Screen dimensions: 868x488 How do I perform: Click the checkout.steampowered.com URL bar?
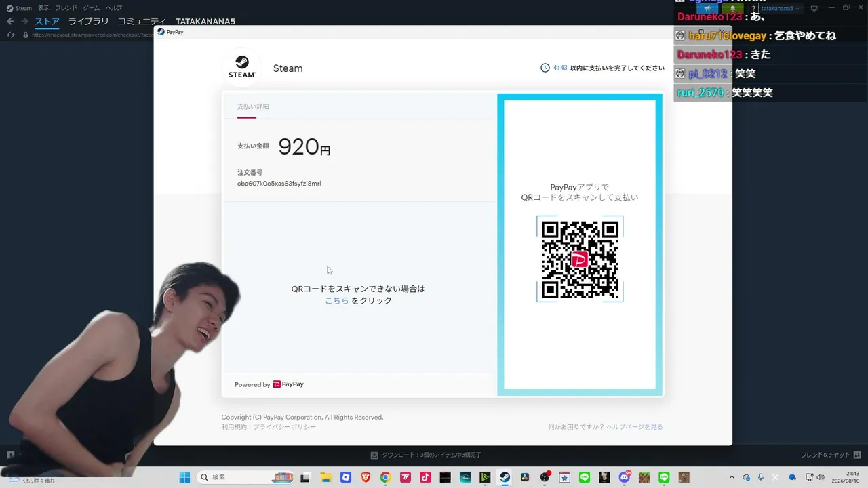(x=92, y=35)
